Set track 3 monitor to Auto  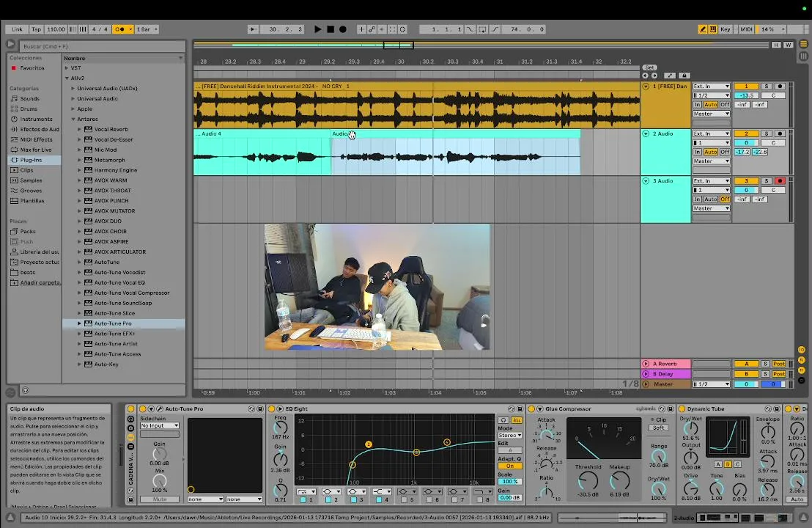711,199
